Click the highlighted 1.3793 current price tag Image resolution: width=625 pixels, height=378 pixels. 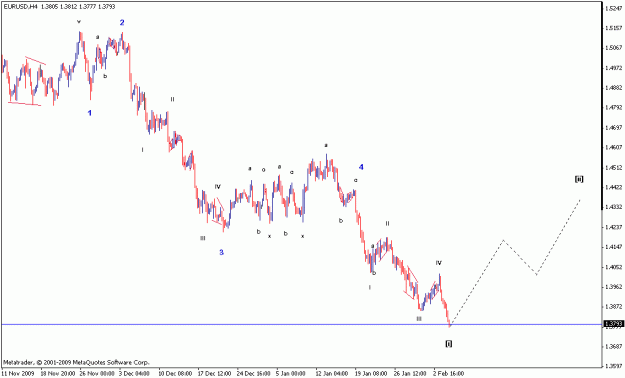click(x=613, y=324)
